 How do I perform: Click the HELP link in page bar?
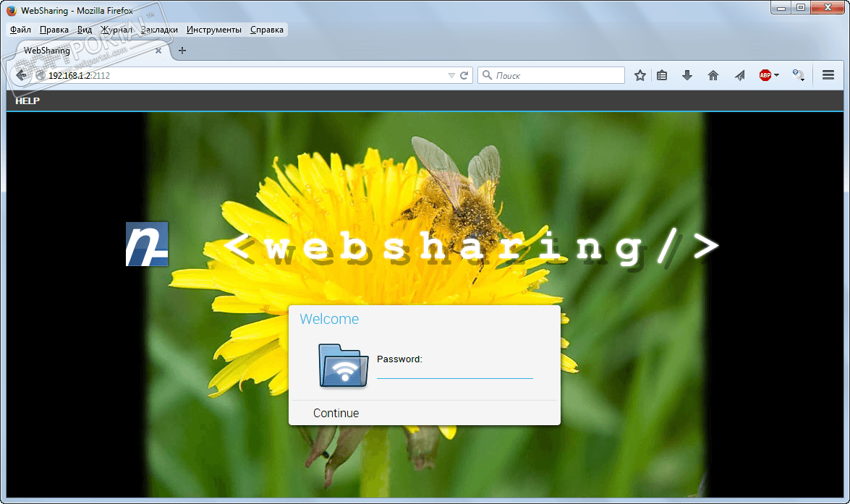coord(27,101)
